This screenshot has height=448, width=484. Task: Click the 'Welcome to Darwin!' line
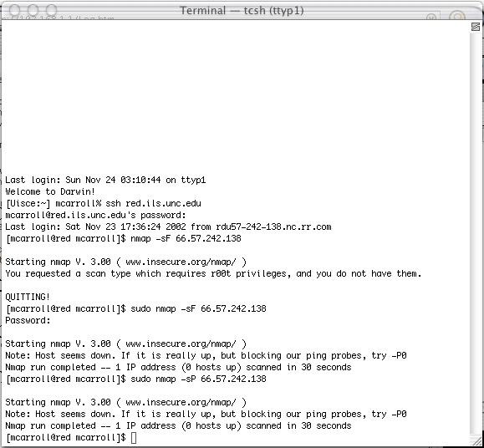pyautogui.click(x=50, y=191)
